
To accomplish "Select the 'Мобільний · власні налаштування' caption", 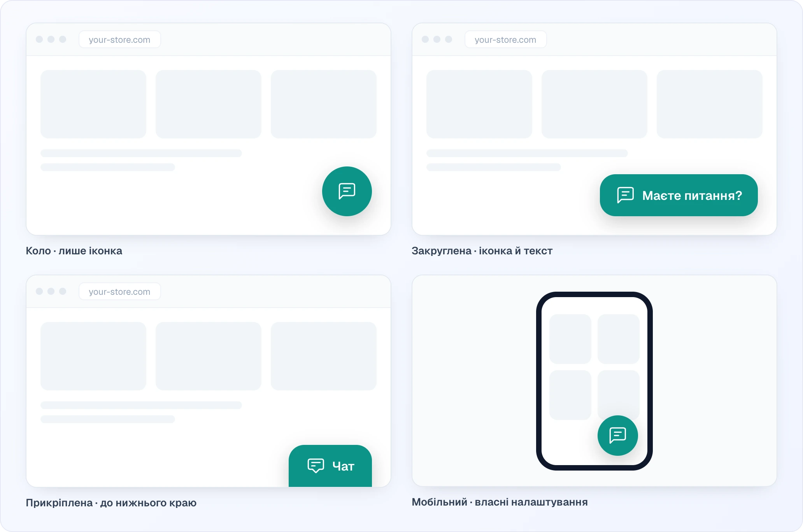I will click(x=500, y=502).
